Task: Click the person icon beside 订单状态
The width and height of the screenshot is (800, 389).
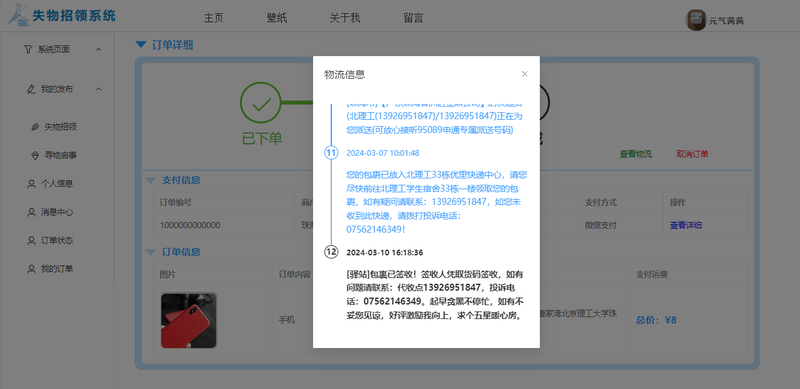Action: pos(31,240)
